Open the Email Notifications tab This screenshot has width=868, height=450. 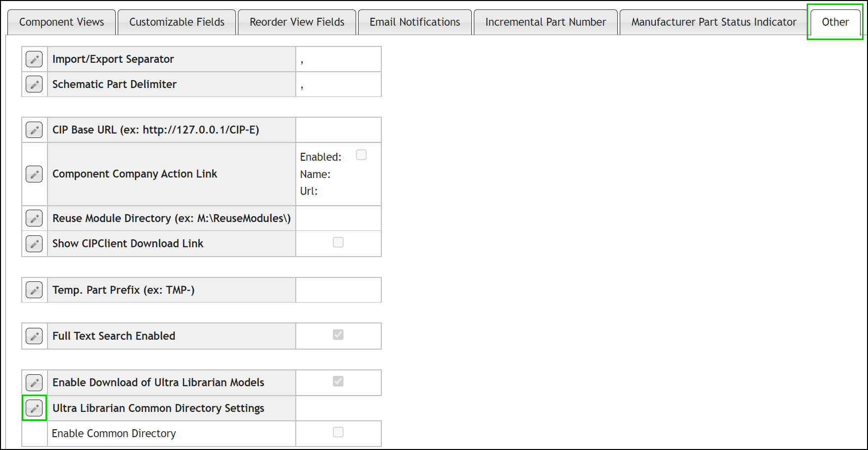pos(414,22)
